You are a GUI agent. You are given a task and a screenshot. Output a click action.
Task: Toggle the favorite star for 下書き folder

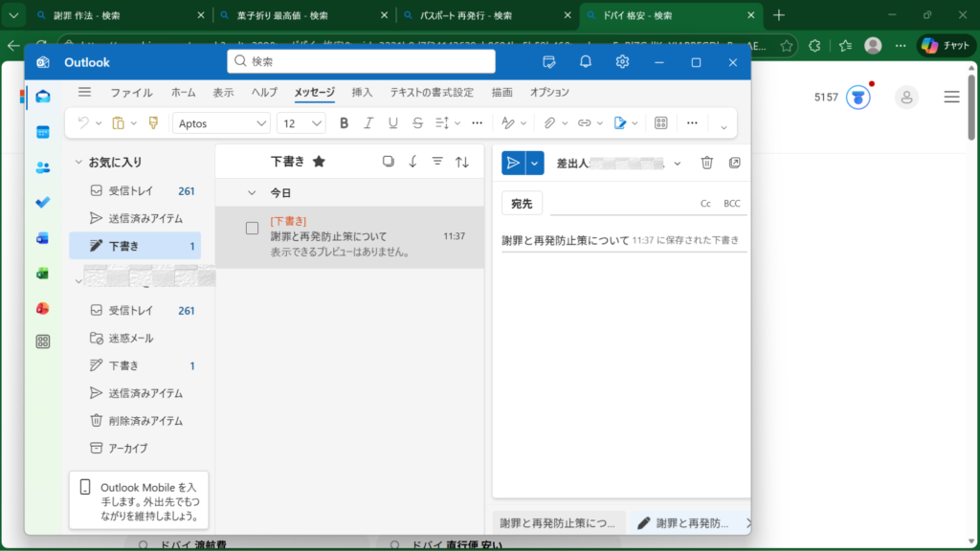(319, 162)
